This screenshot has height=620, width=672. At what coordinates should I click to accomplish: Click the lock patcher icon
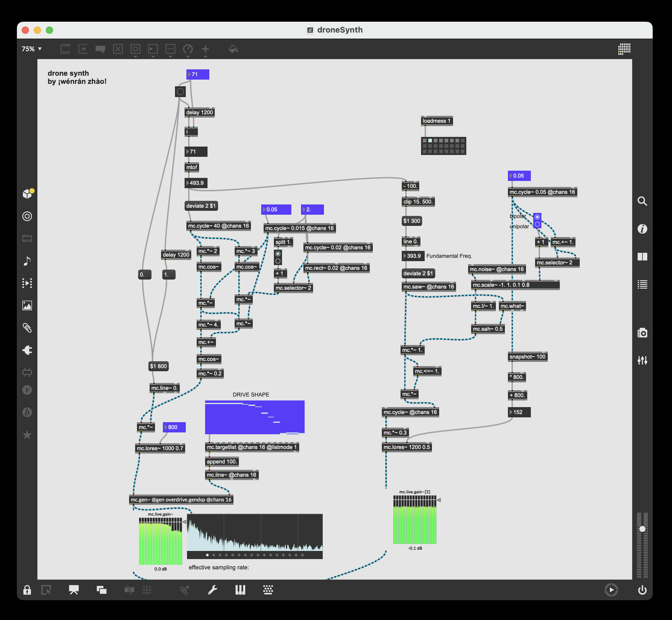tap(27, 590)
